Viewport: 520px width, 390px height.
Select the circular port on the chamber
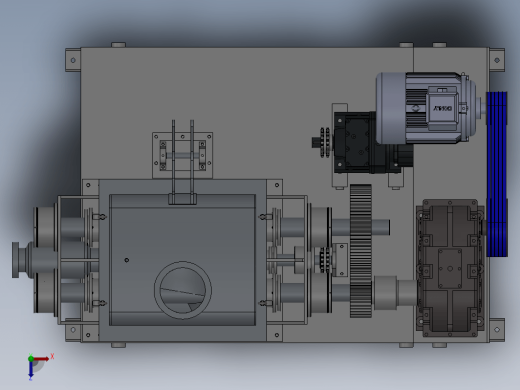[183, 290]
